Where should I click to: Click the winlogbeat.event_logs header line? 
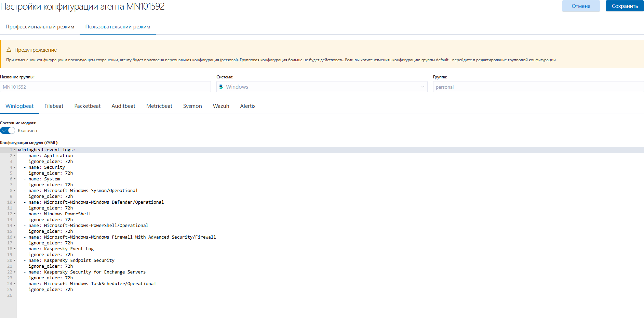pos(46,150)
